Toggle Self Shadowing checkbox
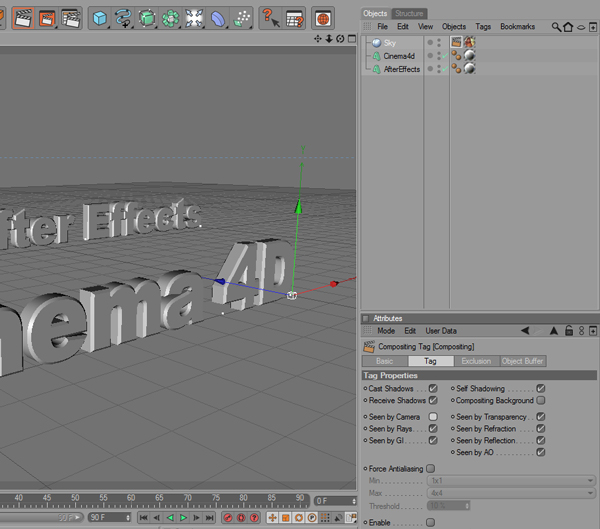The width and height of the screenshot is (600, 529). (x=540, y=388)
